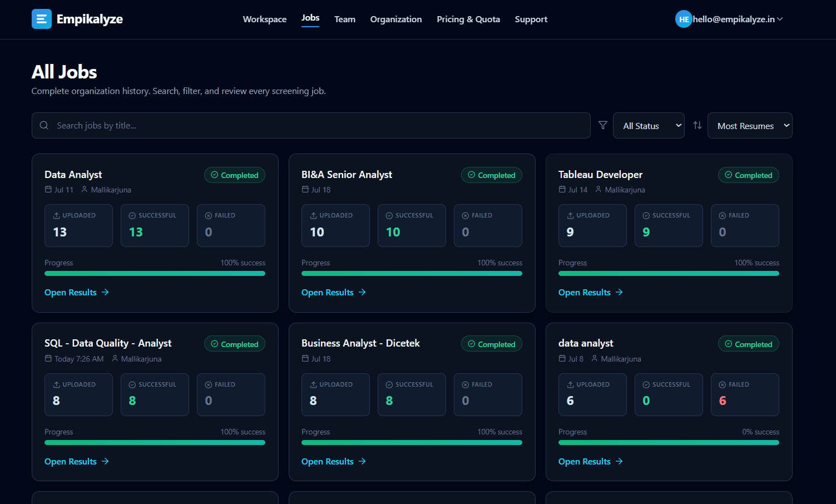Click the Business Analyst - Dicetek title
This screenshot has width=836, height=504.
[x=360, y=343]
